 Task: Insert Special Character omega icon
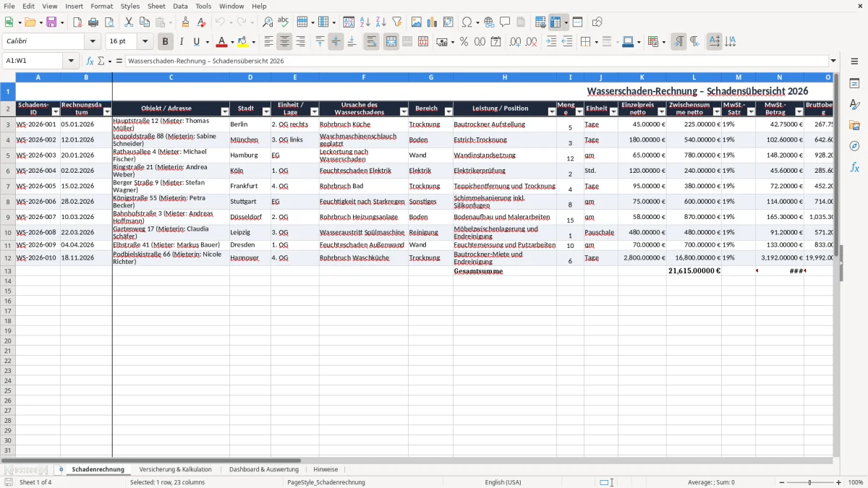click(467, 22)
